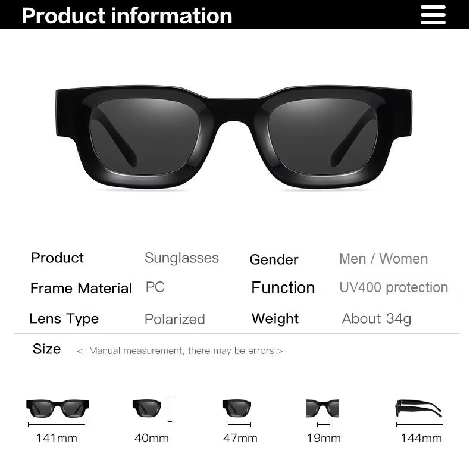The width and height of the screenshot is (476, 476).
Task: Click the Men / Women gender value
Action: click(383, 259)
